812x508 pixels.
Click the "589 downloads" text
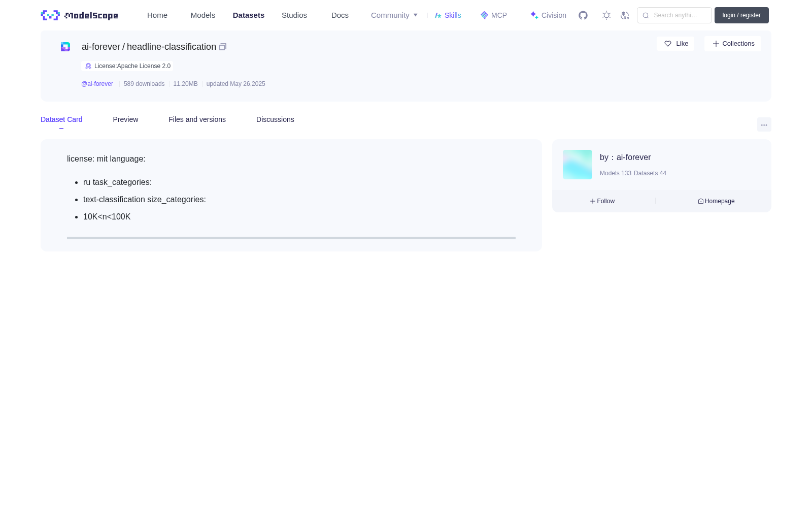click(144, 84)
